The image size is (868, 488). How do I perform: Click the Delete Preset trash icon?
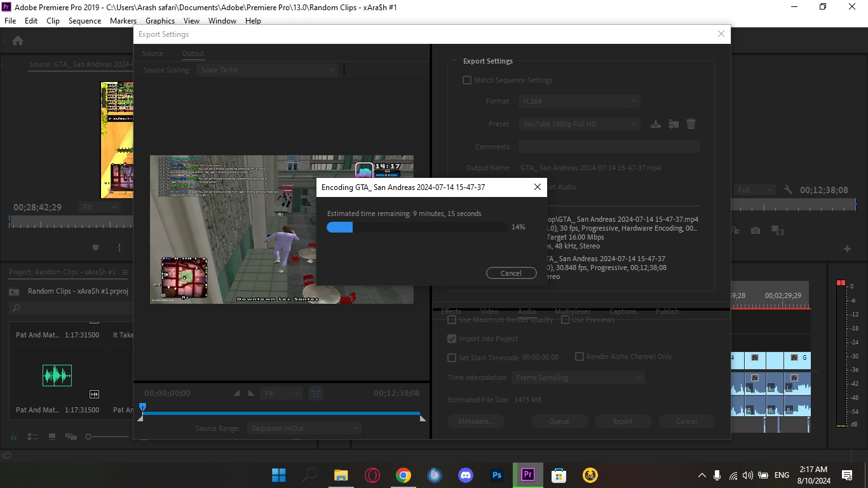pyautogui.click(x=691, y=124)
